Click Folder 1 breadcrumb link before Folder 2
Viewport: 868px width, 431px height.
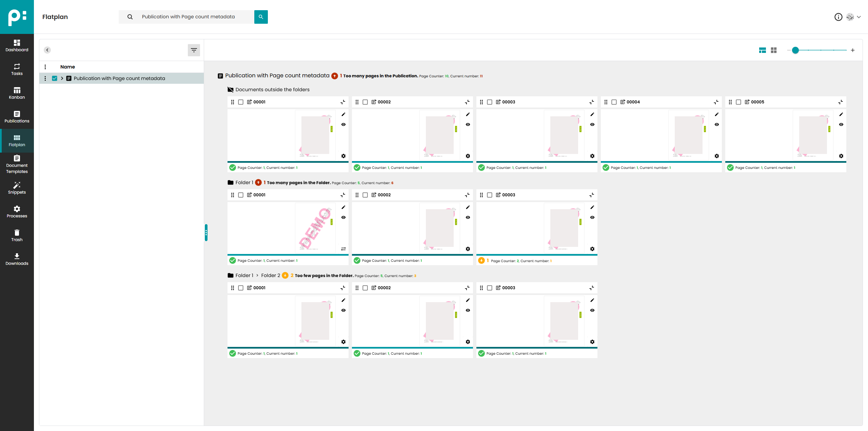point(244,275)
